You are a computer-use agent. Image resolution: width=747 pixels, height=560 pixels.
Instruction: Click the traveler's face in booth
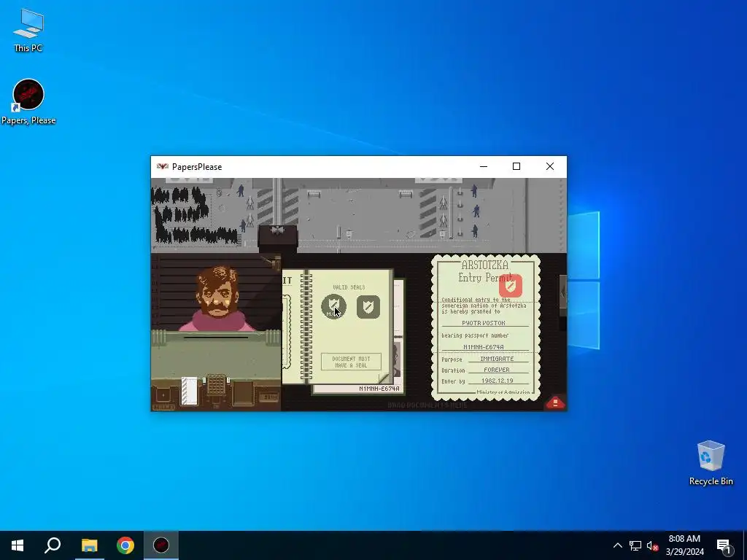(x=217, y=292)
